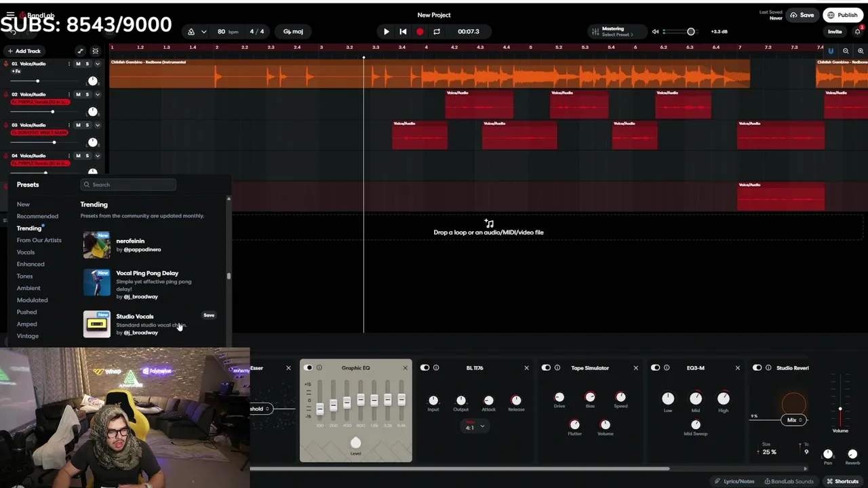Viewport: 868px width, 488px height.
Task: Remove the Tape Simulator effect
Action: click(635, 368)
